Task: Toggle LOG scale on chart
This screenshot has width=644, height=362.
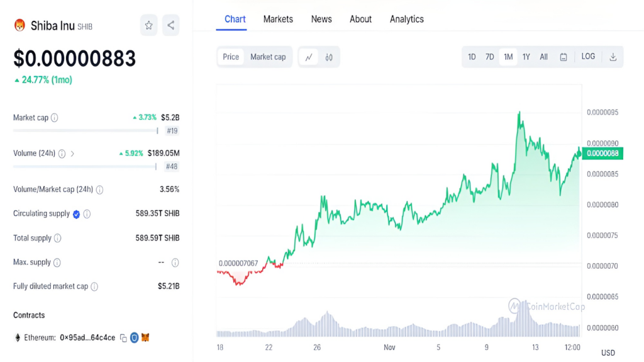Action: click(588, 57)
